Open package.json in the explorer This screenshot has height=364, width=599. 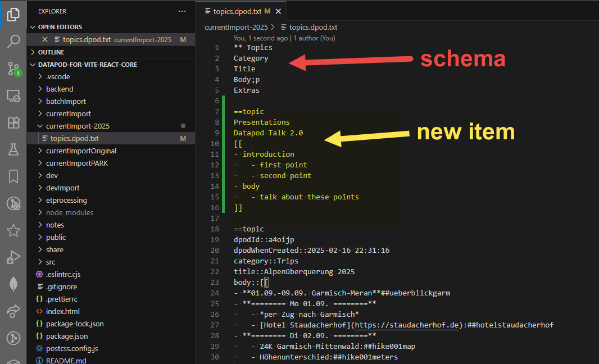67,336
